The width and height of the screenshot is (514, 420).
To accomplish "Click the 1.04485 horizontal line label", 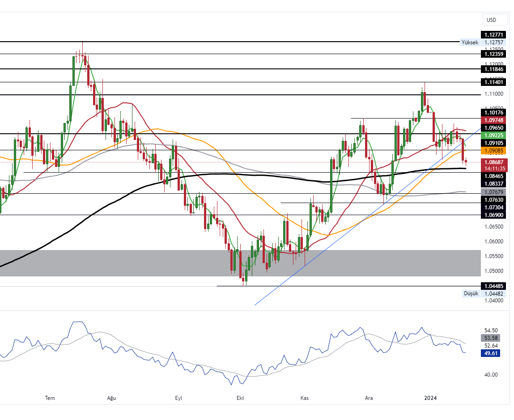I will pos(493,286).
